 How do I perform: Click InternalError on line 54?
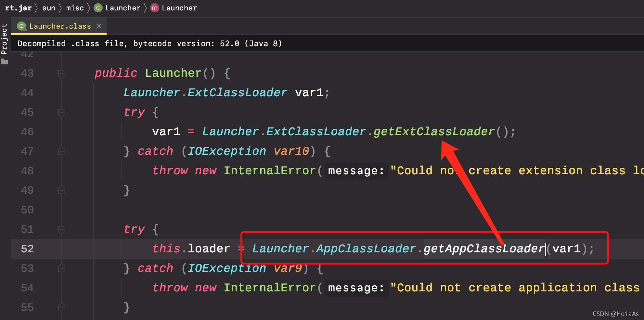(x=270, y=288)
